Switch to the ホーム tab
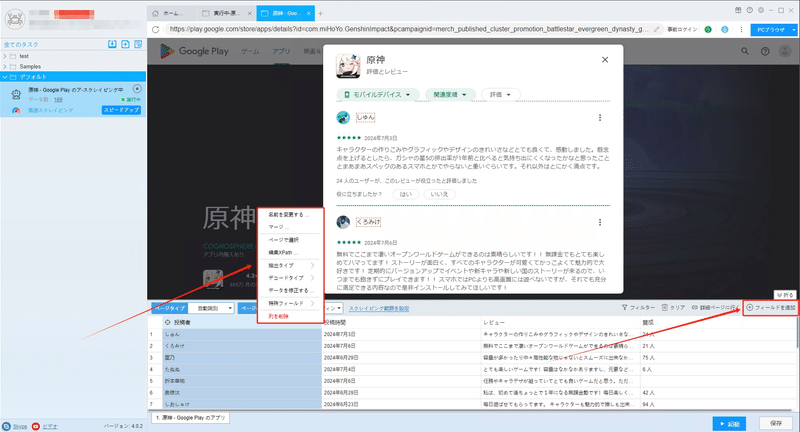800x432 pixels. click(x=172, y=13)
